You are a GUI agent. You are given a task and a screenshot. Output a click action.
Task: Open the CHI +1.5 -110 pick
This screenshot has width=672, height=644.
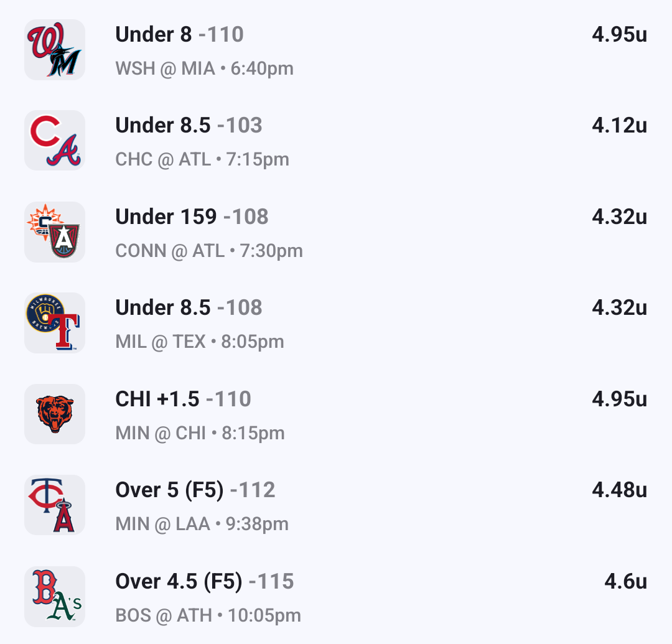point(183,399)
